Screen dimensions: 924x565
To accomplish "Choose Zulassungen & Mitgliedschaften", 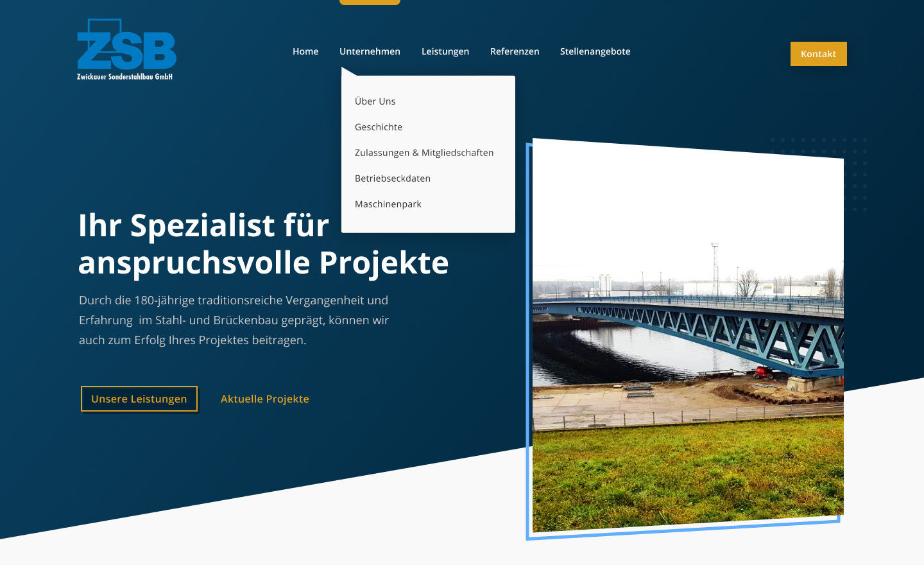I will tap(424, 153).
